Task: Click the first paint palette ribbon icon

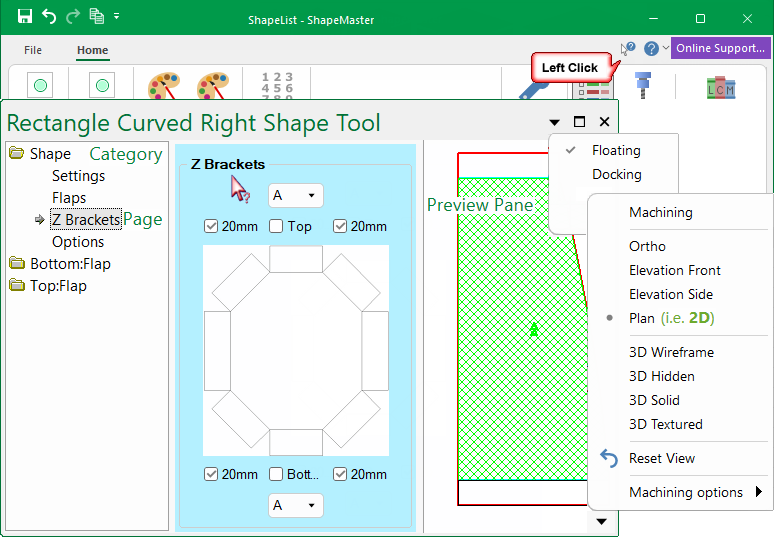Action: click(x=163, y=88)
